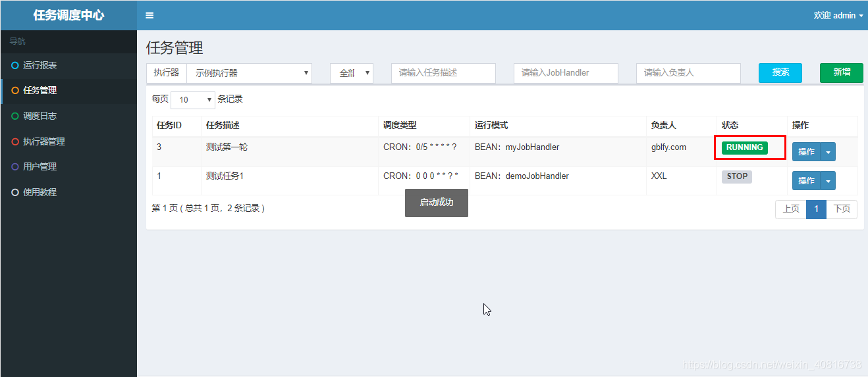Click the 搜索 search button
The image size is (868, 377).
pyautogui.click(x=780, y=72)
